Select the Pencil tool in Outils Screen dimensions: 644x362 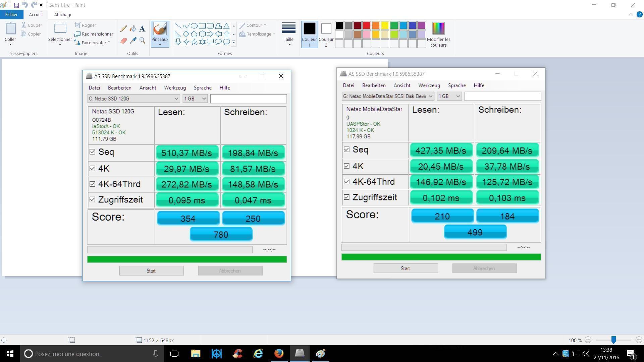click(x=124, y=29)
